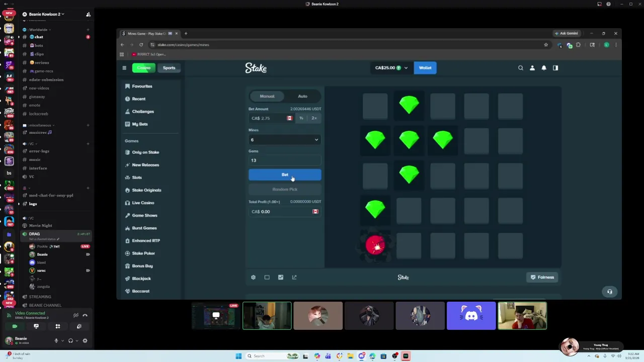644x362 pixels.
Task: Invite people icon beside server name
Action: [x=88, y=14]
